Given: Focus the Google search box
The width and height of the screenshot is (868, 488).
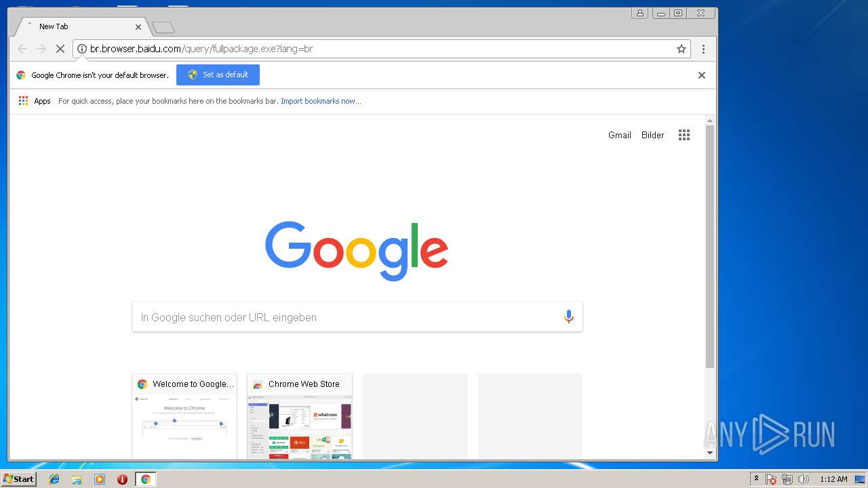Looking at the screenshot, I should (357, 317).
